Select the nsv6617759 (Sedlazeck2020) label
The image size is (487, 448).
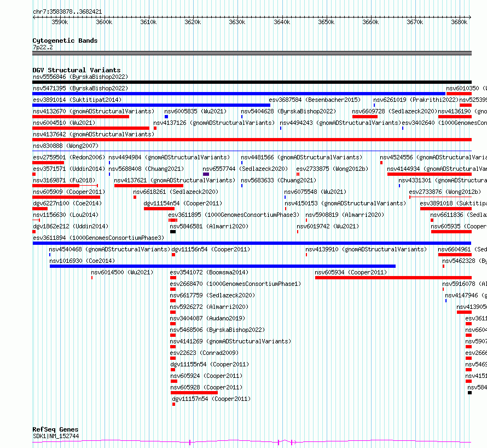tap(212, 295)
